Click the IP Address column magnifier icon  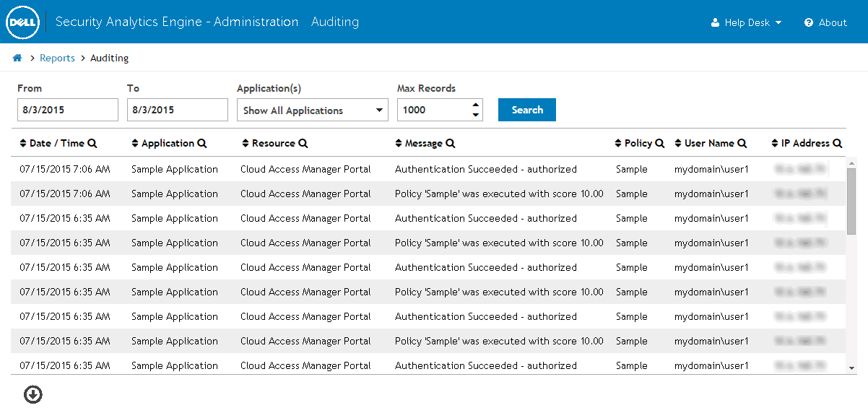click(838, 144)
